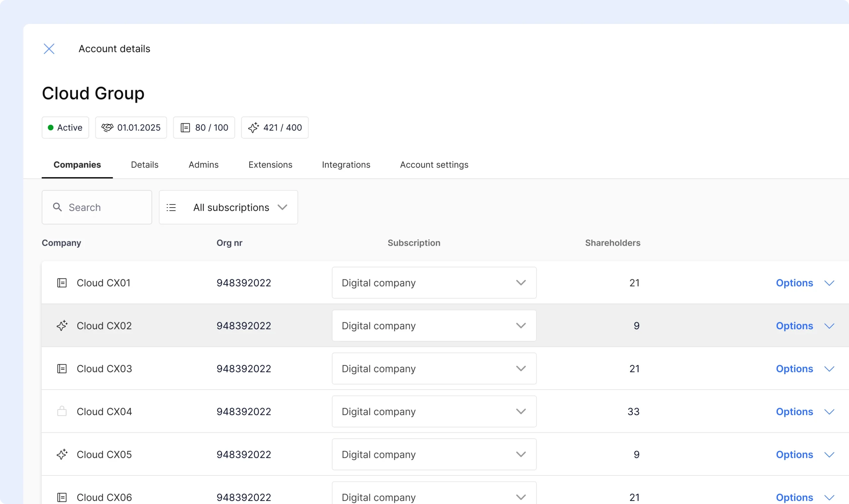Click the handshake date badge 01.01.2025

pos(131,128)
